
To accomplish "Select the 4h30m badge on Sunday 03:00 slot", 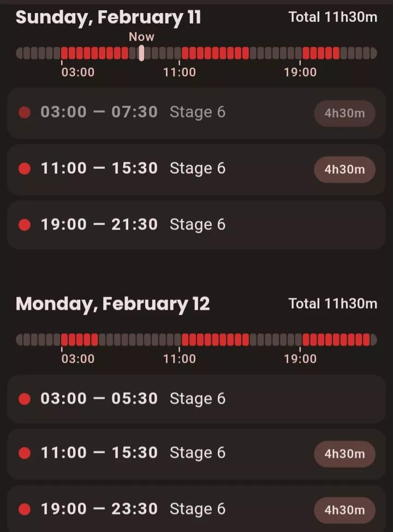I will [344, 114].
